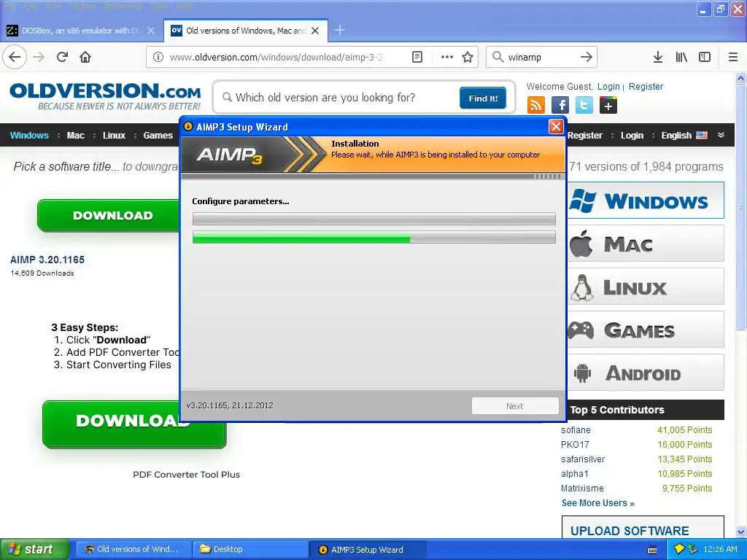Show site info icon in address bar
Viewport: 747px width, 560px height.
pos(158,57)
